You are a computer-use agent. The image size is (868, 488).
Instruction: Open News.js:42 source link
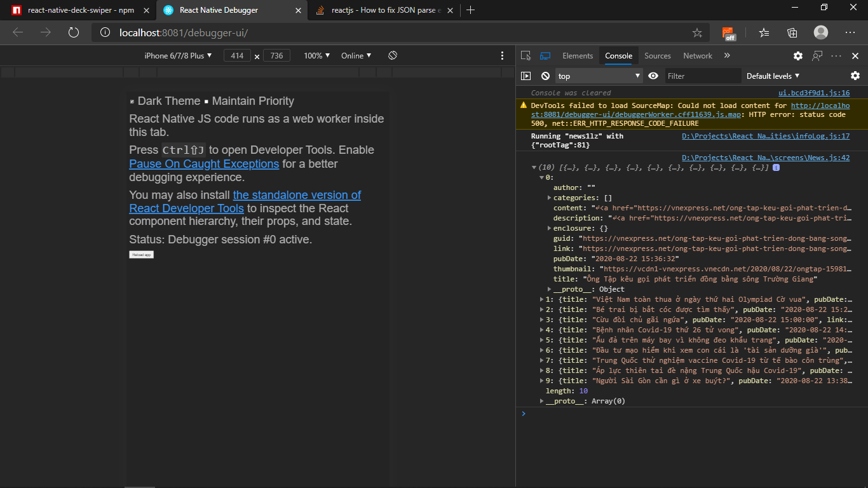click(x=766, y=158)
